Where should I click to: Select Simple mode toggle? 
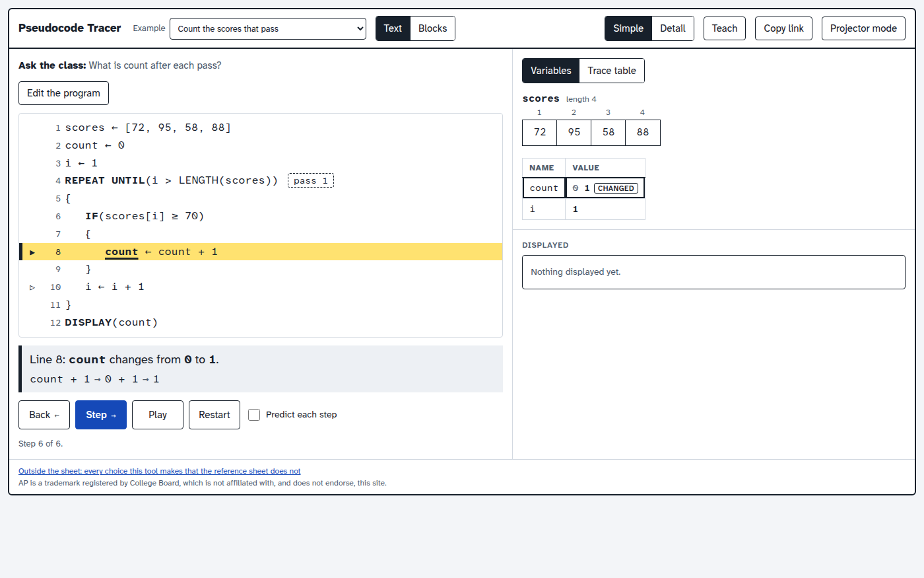point(628,28)
